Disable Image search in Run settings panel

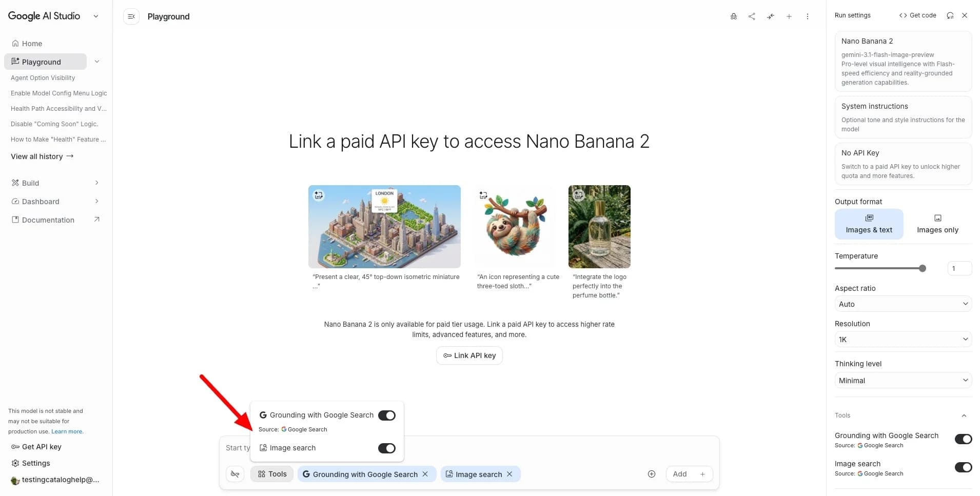click(963, 467)
